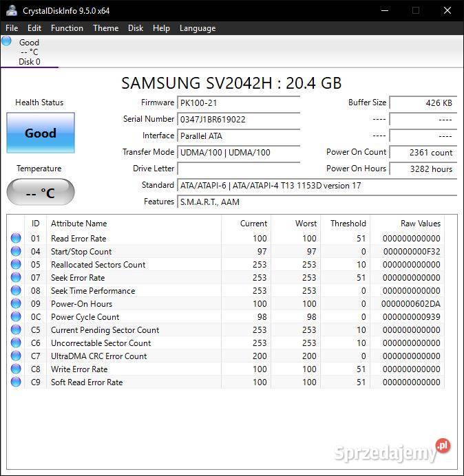Click the SAMSUNG SV2042H disk title
The height and width of the screenshot is (476, 464).
(231, 83)
